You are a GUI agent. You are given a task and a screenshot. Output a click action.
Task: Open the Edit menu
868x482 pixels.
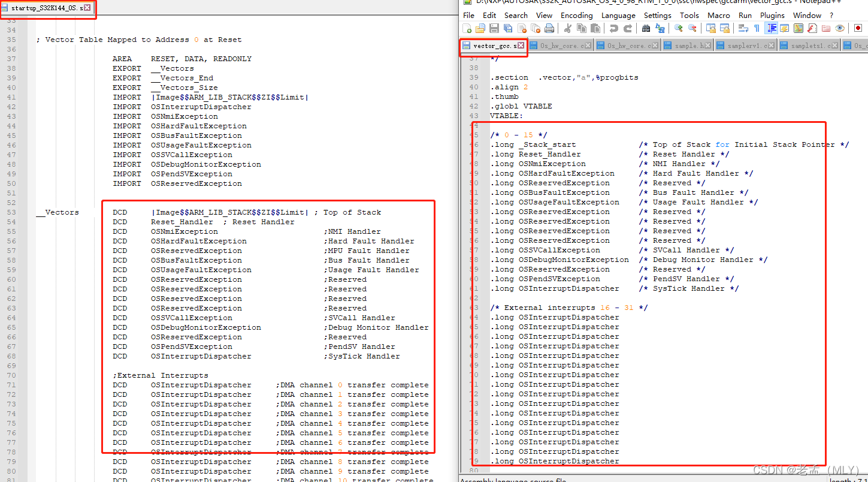pos(489,15)
